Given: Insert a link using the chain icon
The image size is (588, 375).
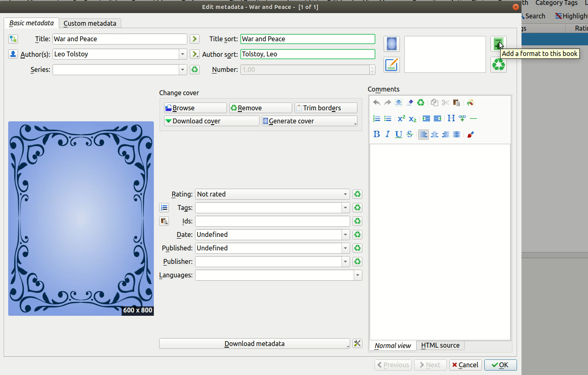Looking at the screenshot, I should 462,118.
